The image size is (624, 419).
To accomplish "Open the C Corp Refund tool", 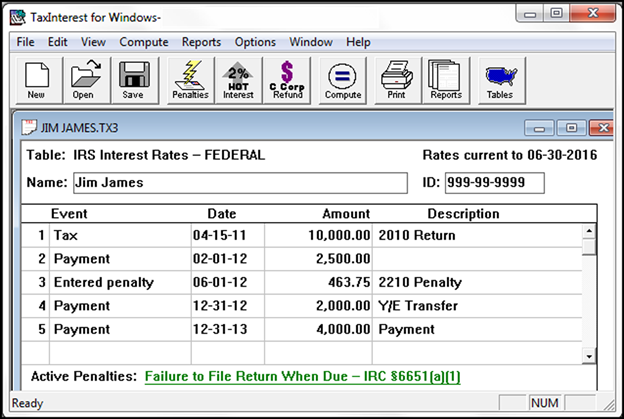I will click(287, 80).
